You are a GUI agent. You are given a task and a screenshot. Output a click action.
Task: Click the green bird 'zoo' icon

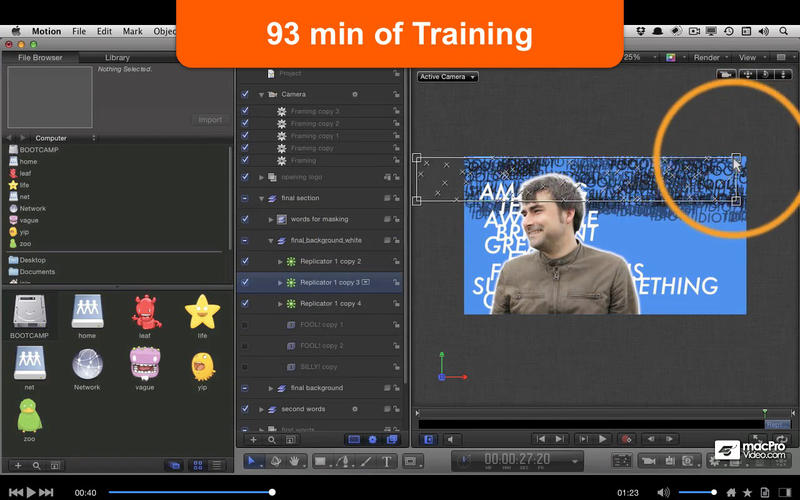coord(30,415)
